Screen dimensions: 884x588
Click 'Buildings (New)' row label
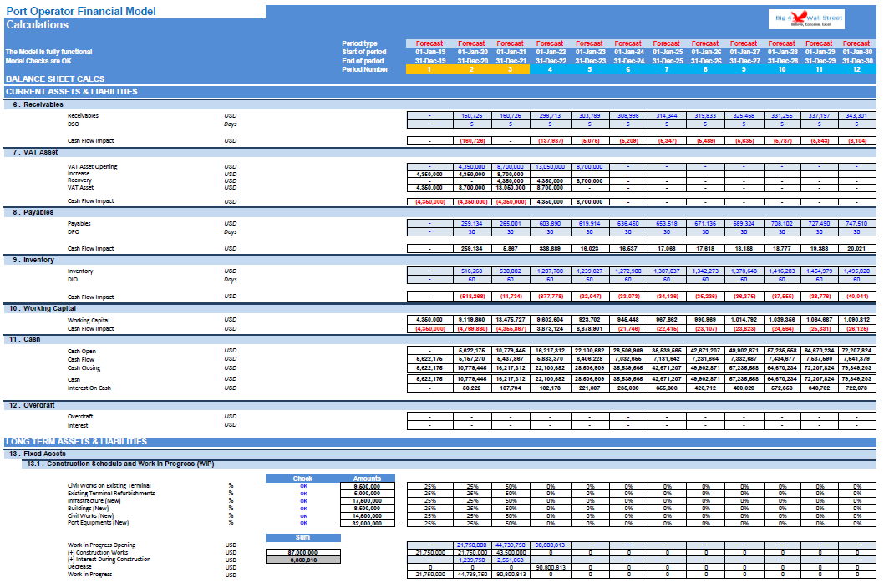[90, 508]
